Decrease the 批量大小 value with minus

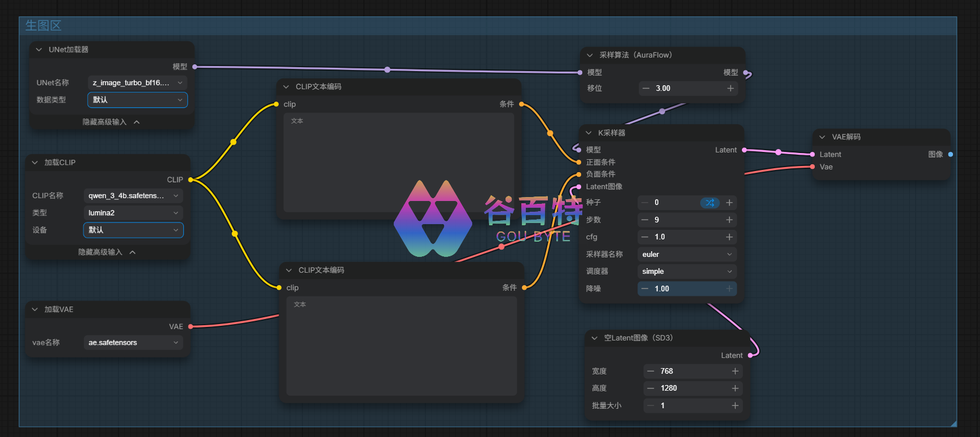coord(651,406)
